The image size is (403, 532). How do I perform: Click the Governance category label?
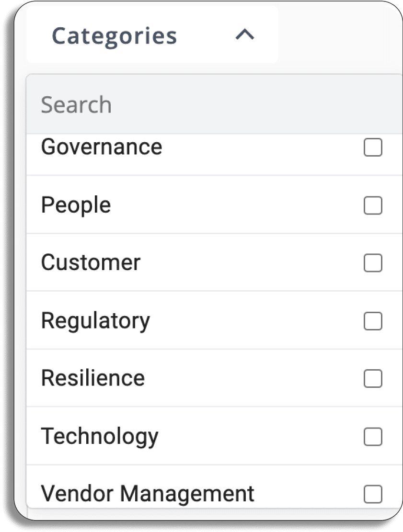[x=102, y=147]
